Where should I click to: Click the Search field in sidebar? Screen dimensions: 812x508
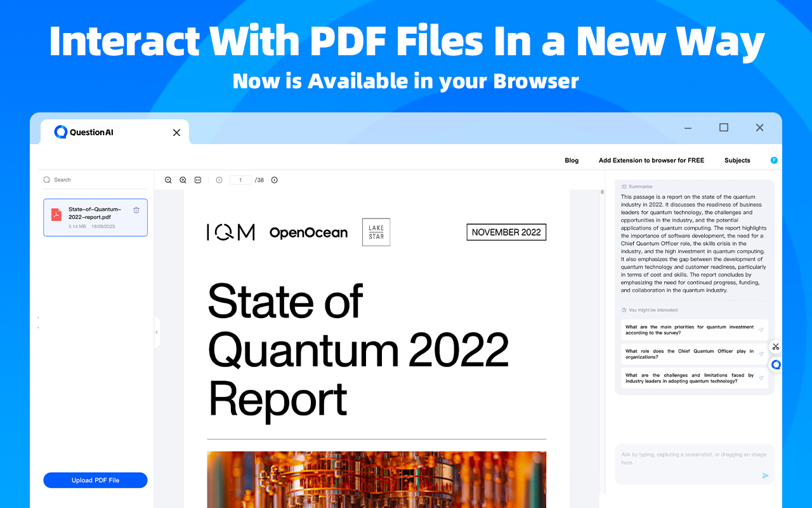pos(95,180)
